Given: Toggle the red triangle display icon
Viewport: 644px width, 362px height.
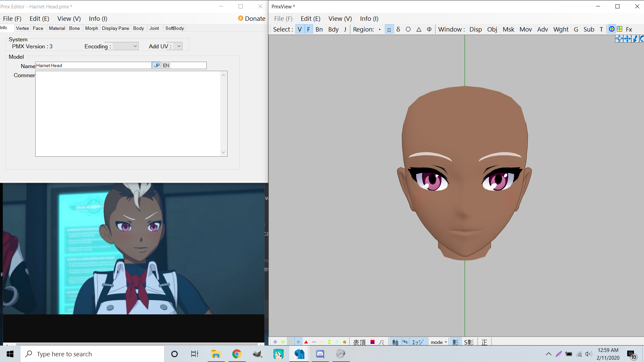Looking at the screenshot, I should point(306,342).
